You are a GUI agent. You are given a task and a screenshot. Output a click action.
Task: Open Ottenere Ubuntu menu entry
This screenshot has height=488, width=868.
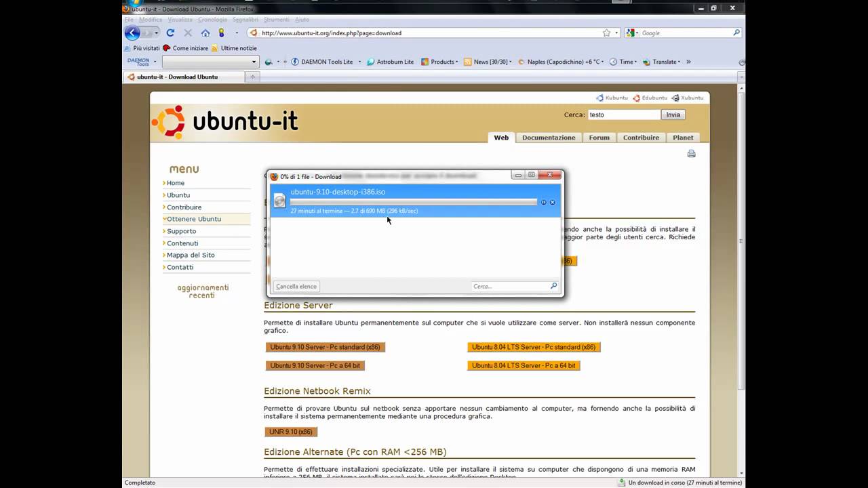(194, 219)
